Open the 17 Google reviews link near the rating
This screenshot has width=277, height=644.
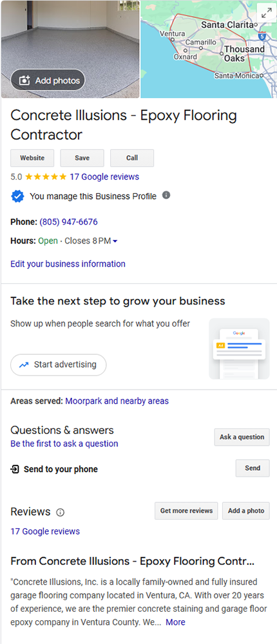tap(104, 177)
